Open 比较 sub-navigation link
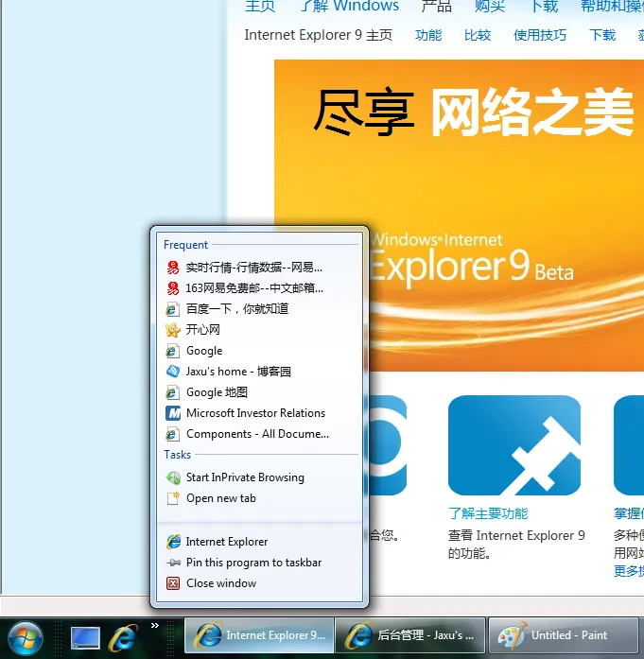The image size is (644, 659). coord(478,35)
